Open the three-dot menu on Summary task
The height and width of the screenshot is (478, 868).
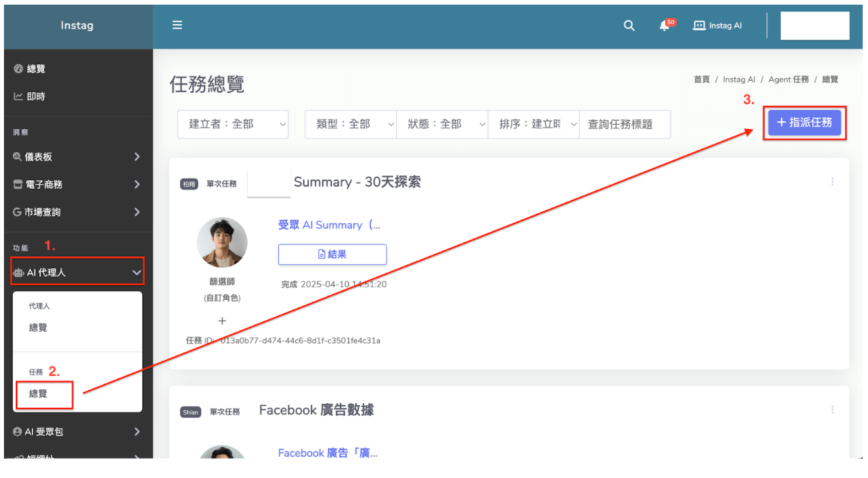tap(832, 182)
